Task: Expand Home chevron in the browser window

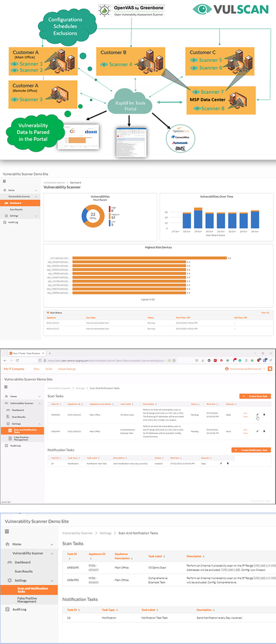Action: coord(40,397)
